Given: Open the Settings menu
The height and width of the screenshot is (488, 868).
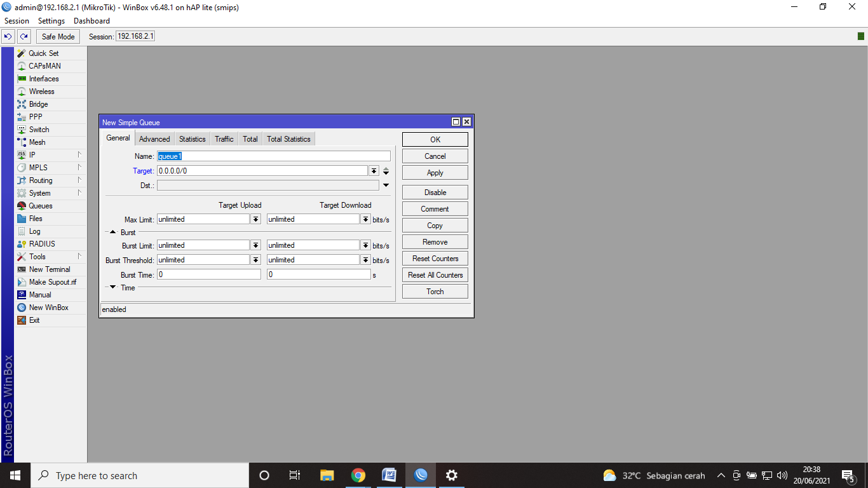Looking at the screenshot, I should [x=51, y=21].
